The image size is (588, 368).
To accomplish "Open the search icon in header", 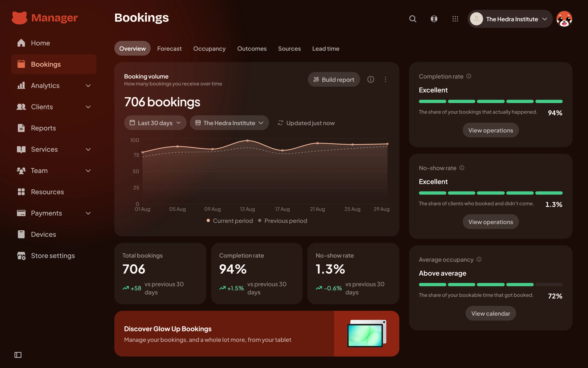I will [x=413, y=19].
